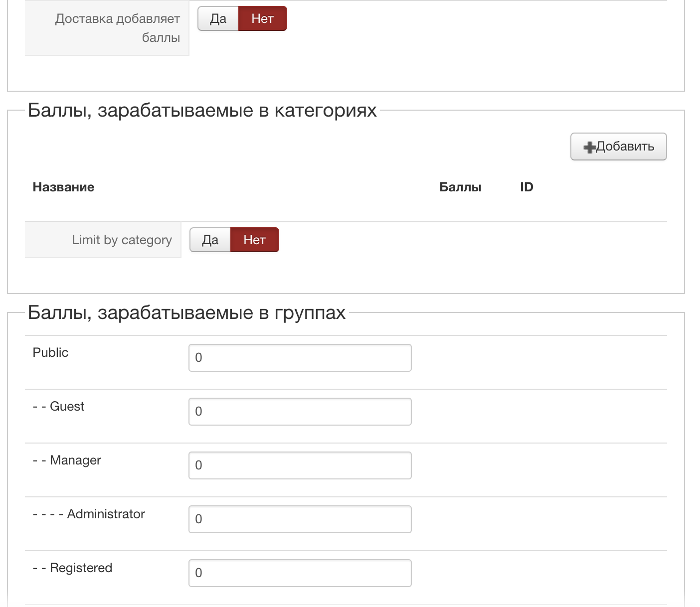
Task: Click the Название column header
Action: 63,187
